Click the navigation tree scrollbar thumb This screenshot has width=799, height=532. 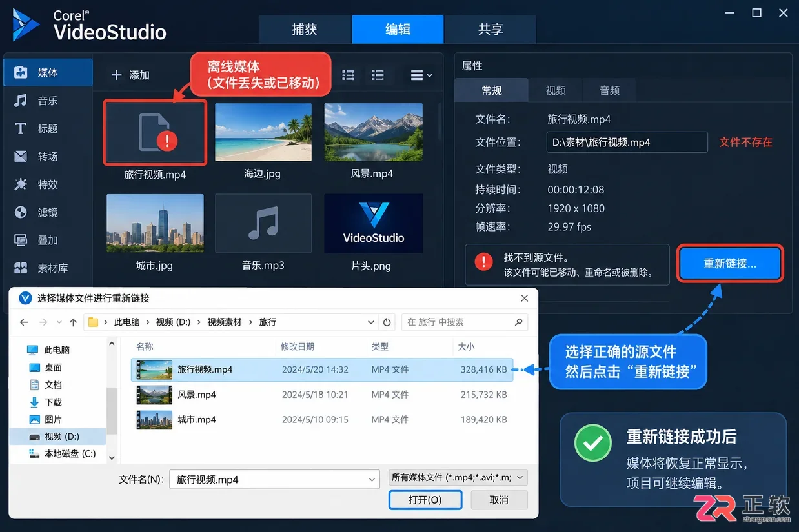click(x=112, y=411)
